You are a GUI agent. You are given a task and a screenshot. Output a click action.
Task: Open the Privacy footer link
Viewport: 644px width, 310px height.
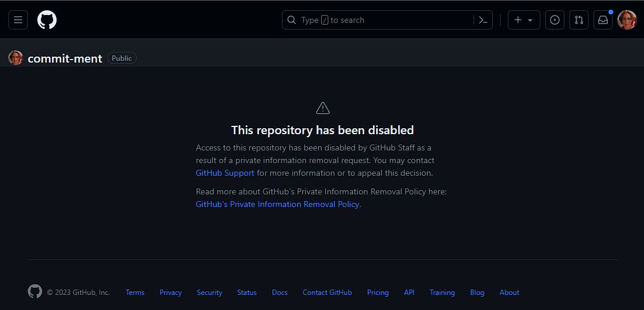click(x=170, y=293)
